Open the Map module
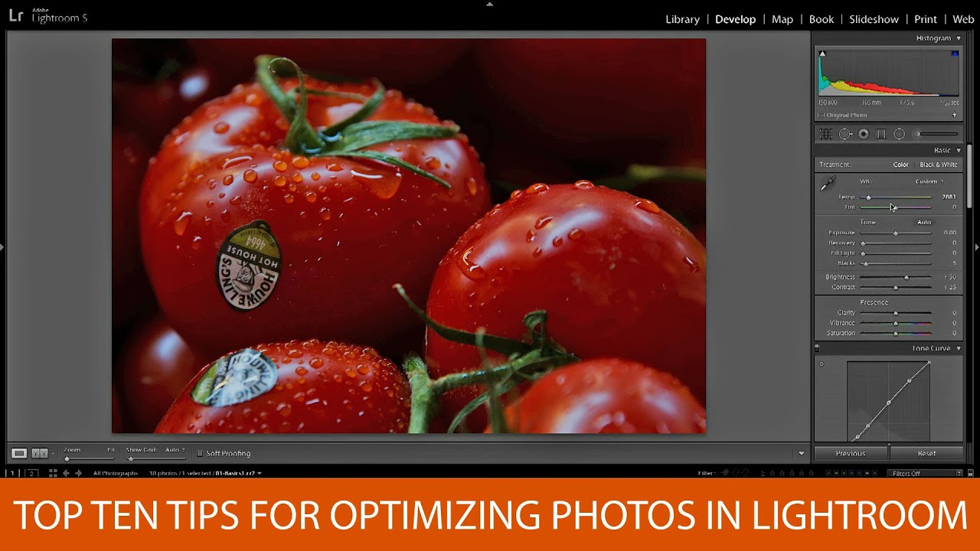The width and height of the screenshot is (980, 551). (782, 19)
